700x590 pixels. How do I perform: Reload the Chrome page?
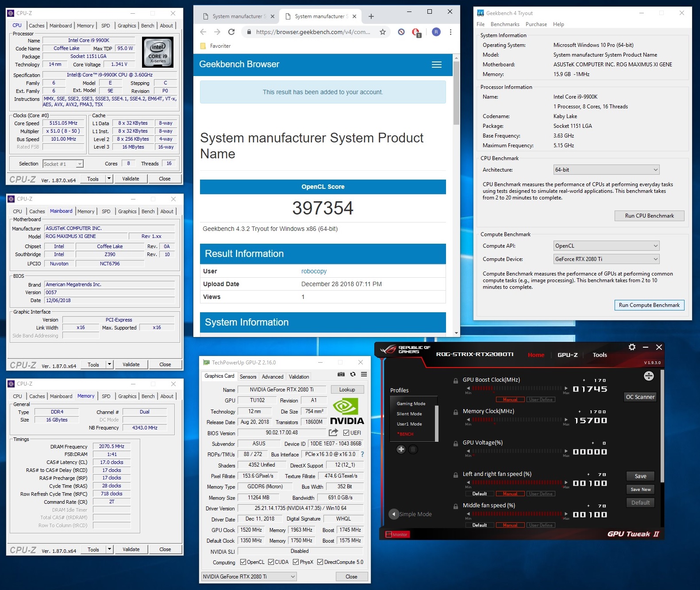tap(231, 32)
